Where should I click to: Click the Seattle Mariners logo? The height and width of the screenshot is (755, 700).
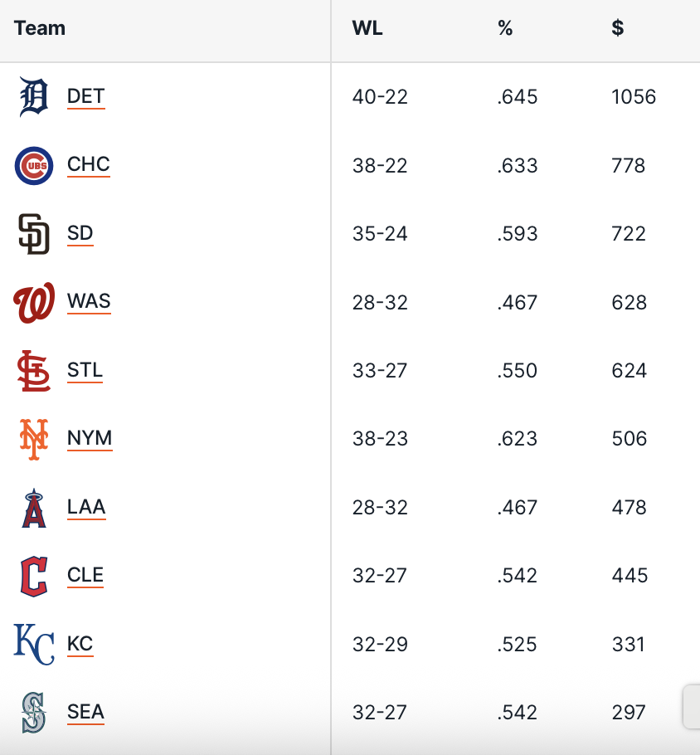click(34, 712)
